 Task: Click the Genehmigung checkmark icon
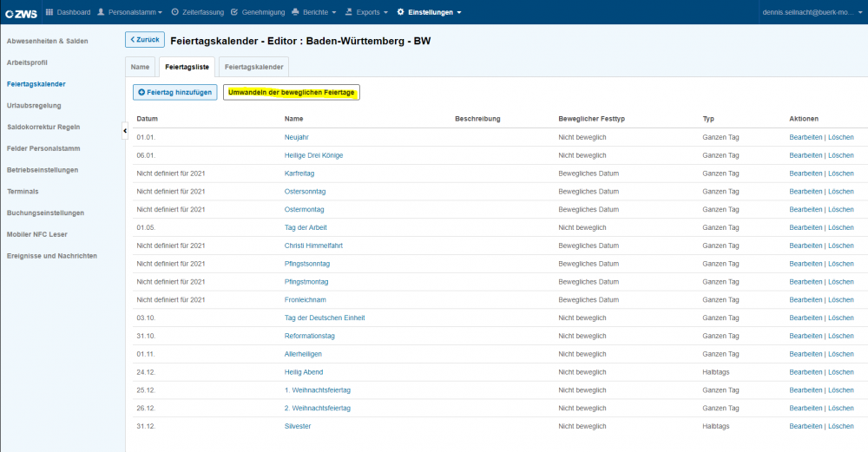pos(234,11)
